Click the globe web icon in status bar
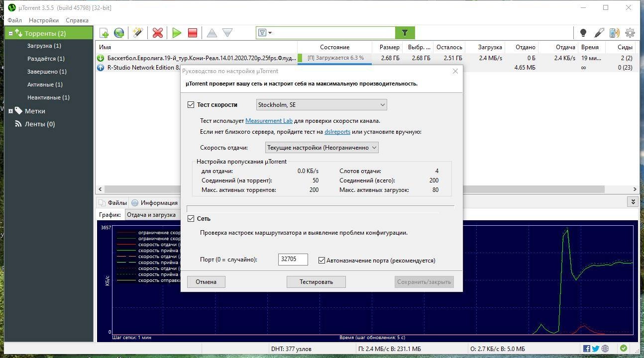Viewport: 644px width, 358px height. 605,349
